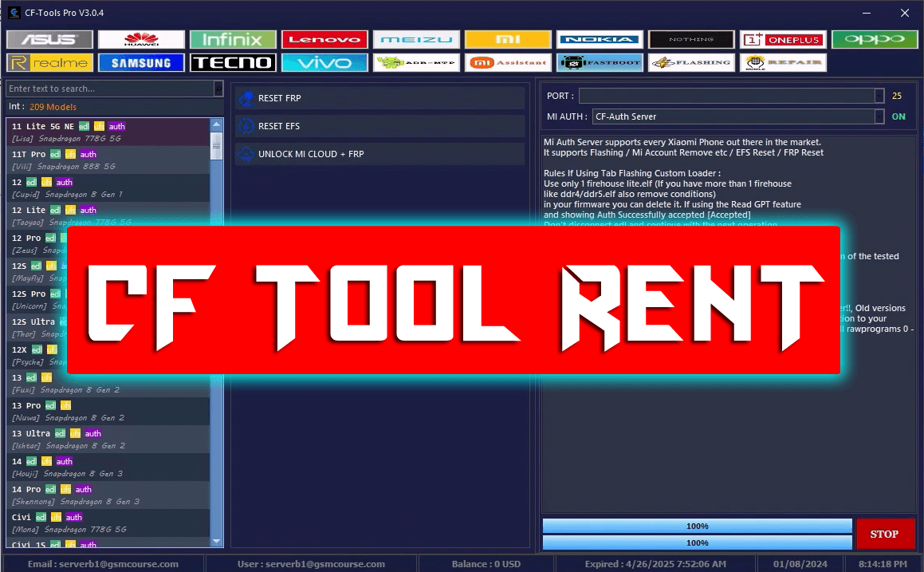Select the Meizu brand logo
The width and height of the screenshot is (924, 572).
pos(417,40)
